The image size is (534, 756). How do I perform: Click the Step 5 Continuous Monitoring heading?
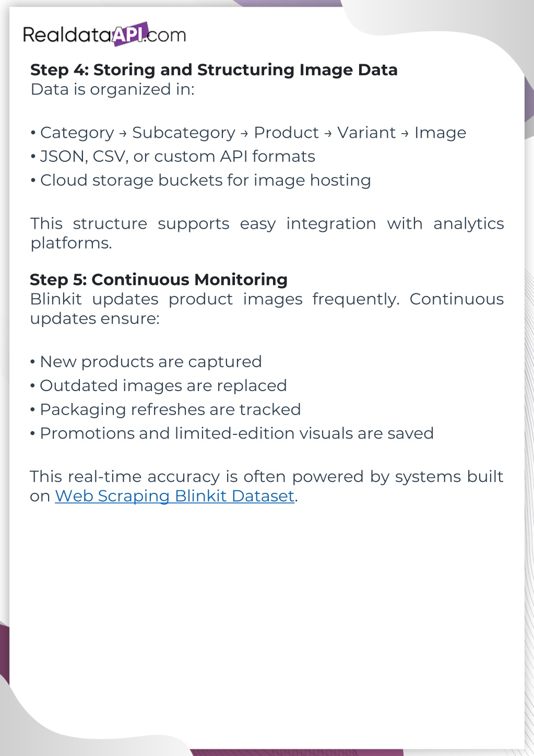click(158, 280)
